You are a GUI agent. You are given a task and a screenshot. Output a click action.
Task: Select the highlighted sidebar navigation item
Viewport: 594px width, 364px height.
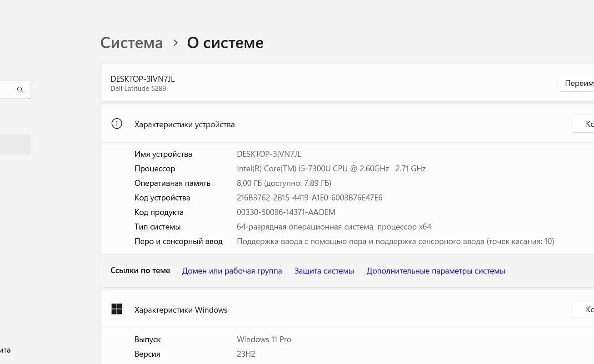[15, 145]
